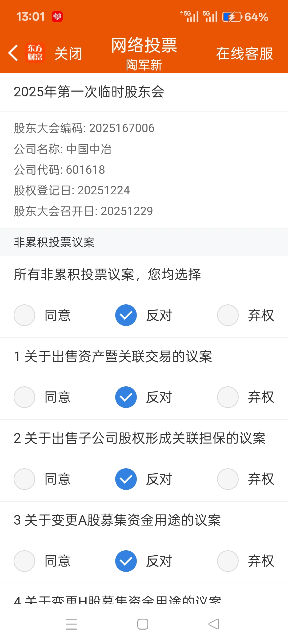The image size is (288, 644).
Task: Select 弃权 for proposal 3 A股募集资金
Action: 228,561
